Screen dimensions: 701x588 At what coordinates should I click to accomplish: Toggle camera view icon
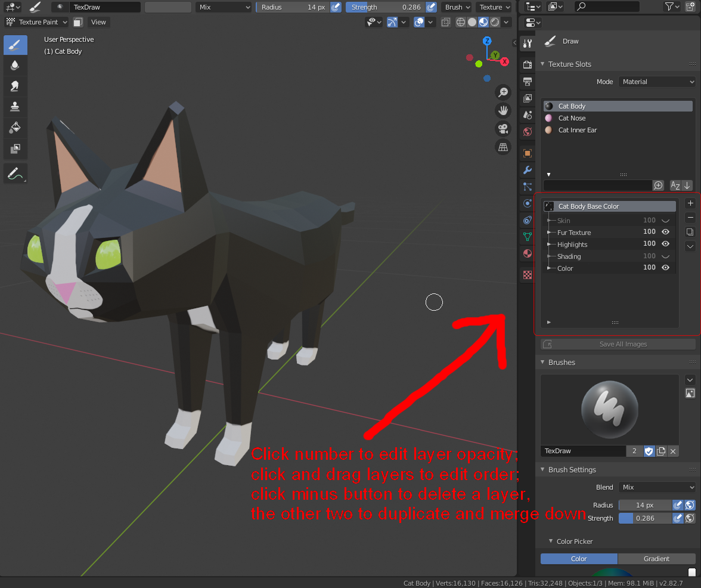click(x=503, y=129)
